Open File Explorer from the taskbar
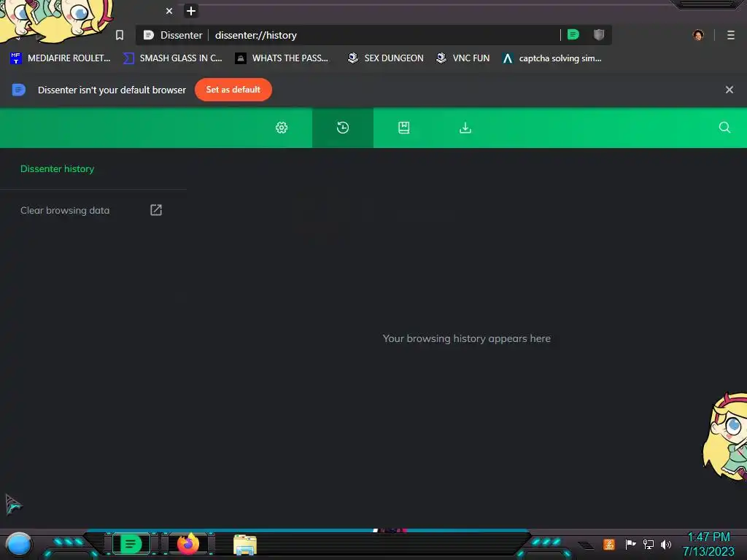Screen dimensions: 747x560 tap(245, 545)
